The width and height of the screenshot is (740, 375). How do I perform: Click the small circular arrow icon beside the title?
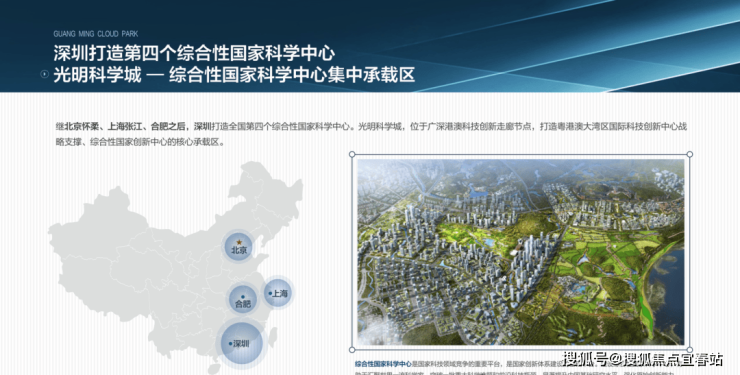point(44,74)
